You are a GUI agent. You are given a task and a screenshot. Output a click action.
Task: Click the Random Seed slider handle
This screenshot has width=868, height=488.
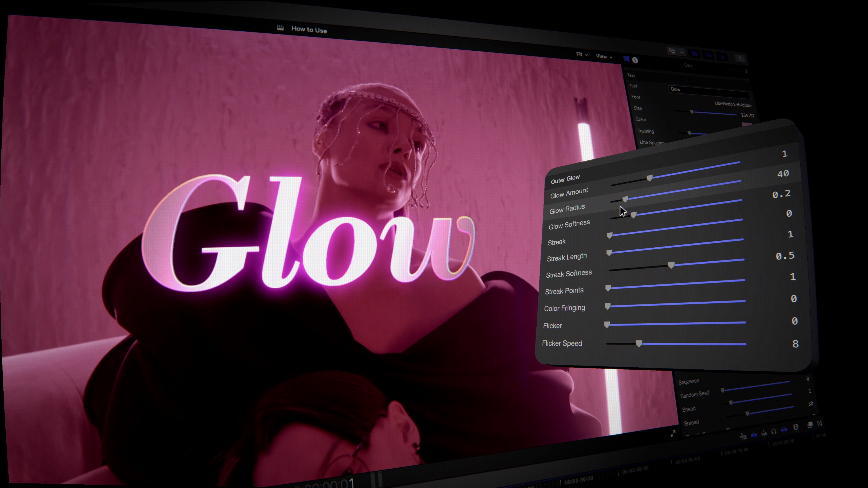[731, 402]
